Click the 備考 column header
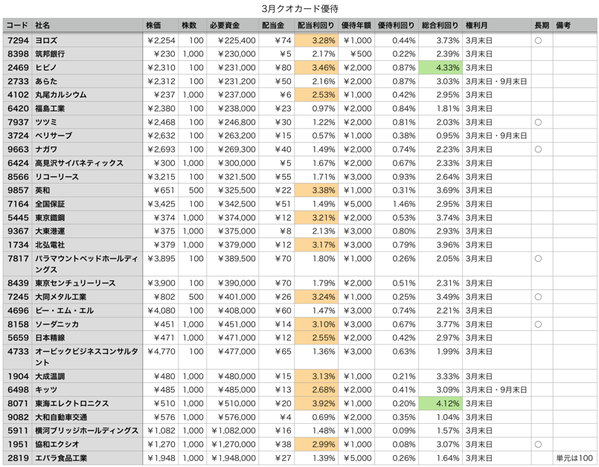599x467 pixels. point(575,25)
